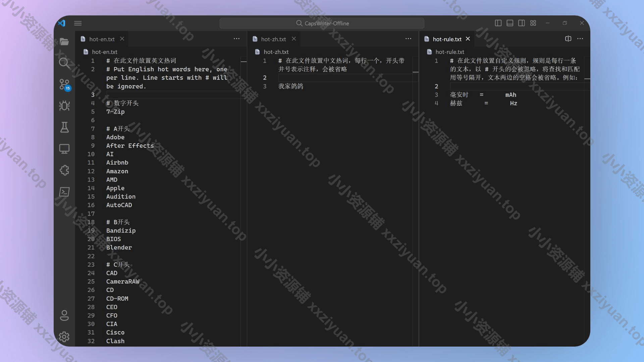Close the hot-en.txt tab
The height and width of the screenshot is (362, 644).
[x=122, y=39]
